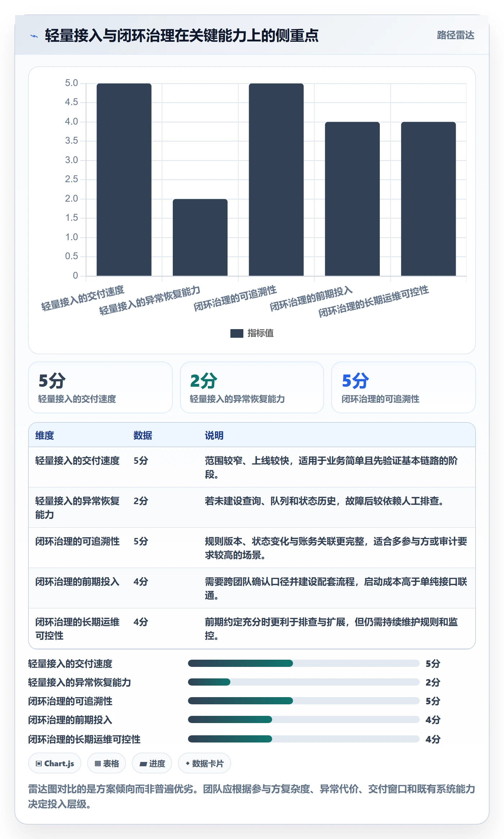Open the 5分 轻量接入的交付速度 card
Viewport: 504px width, 839px height.
(x=100, y=387)
